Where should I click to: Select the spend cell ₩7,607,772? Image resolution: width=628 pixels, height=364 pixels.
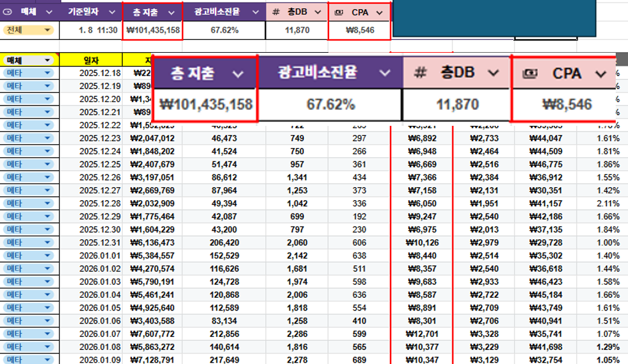[x=152, y=333]
